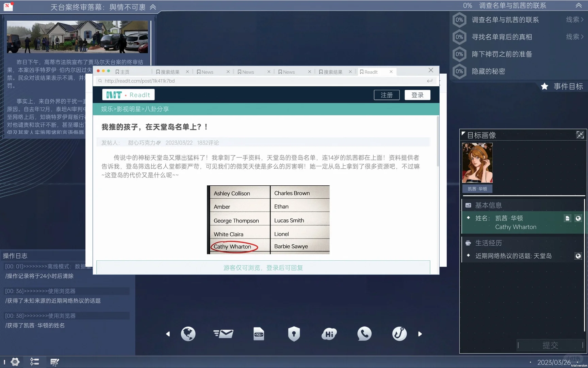Click the 0% hexagon beside 隐藏的秘密
Image resolution: width=588 pixels, height=368 pixels.
pyautogui.click(x=459, y=71)
